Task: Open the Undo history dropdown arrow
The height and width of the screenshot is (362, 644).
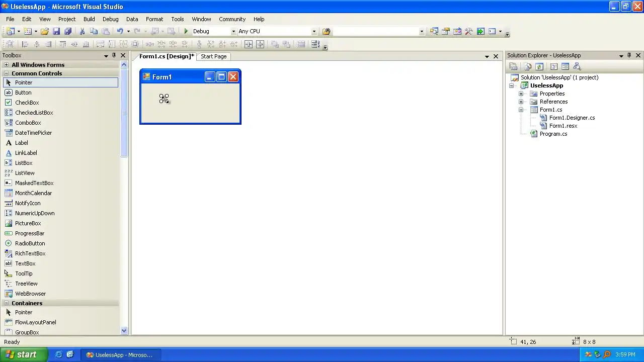Action: pyautogui.click(x=128, y=31)
